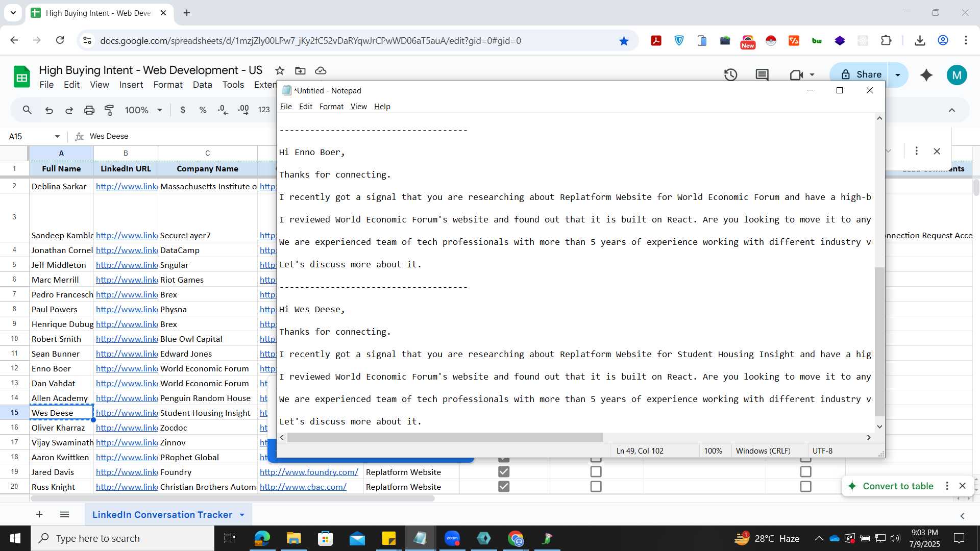Open the move to folder icon
The height and width of the screenshot is (551, 980).
pyautogui.click(x=300, y=70)
